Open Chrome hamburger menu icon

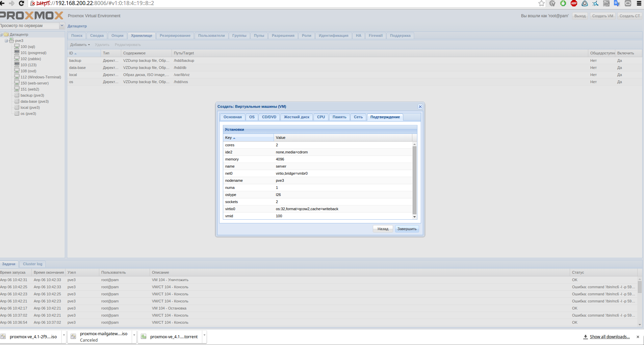tap(639, 3)
